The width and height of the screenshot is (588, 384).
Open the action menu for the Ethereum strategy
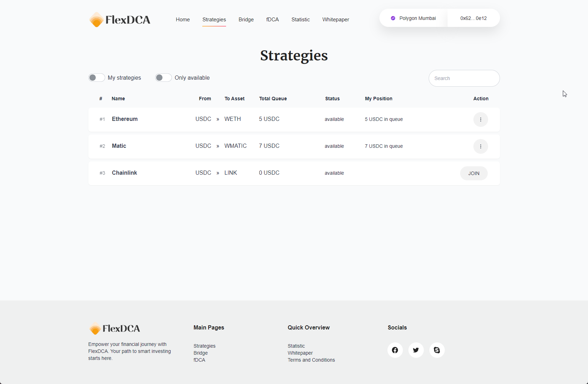(x=481, y=119)
